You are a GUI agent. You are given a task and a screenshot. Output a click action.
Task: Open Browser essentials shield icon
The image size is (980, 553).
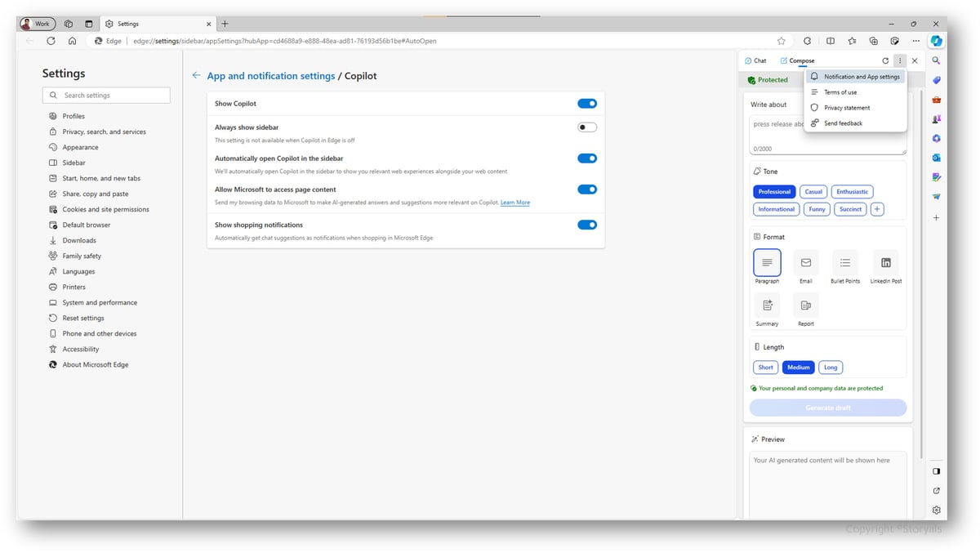tap(895, 41)
